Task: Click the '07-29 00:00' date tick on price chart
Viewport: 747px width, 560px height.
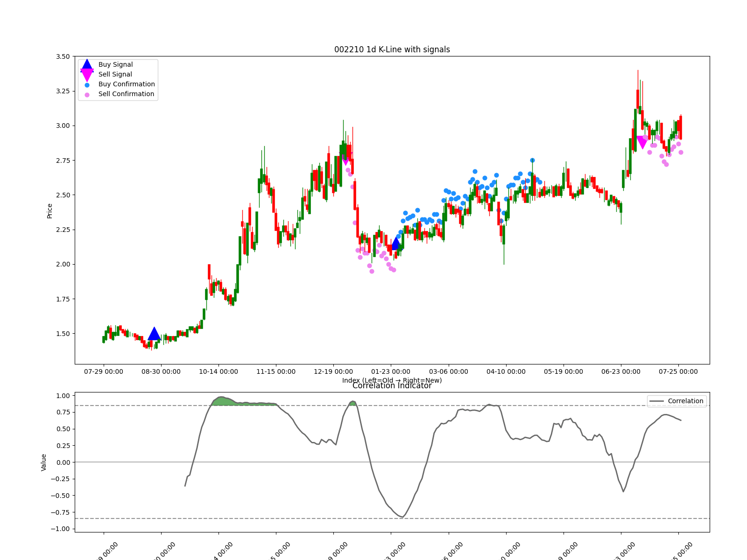Action: pyautogui.click(x=104, y=372)
